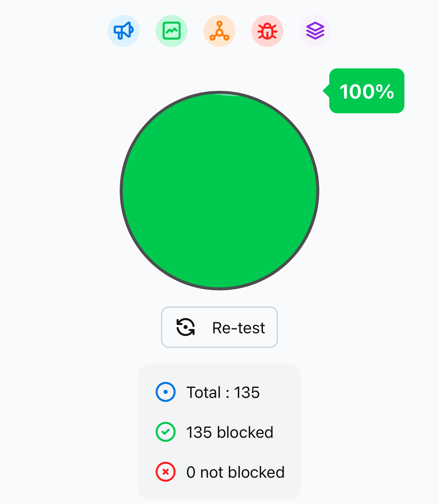Select the '0 not blocked' stat row
The width and height of the screenshot is (439, 504).
[x=220, y=472]
